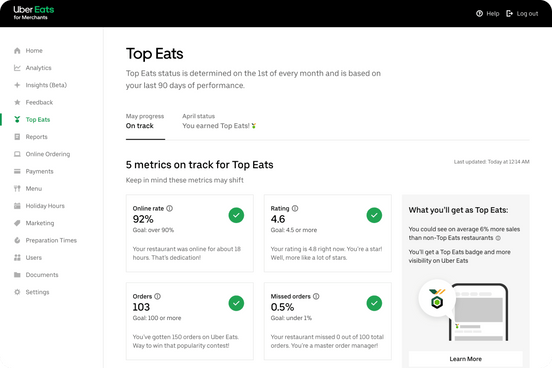Click the Missed orders info icon
552x368 pixels.
pyautogui.click(x=316, y=297)
